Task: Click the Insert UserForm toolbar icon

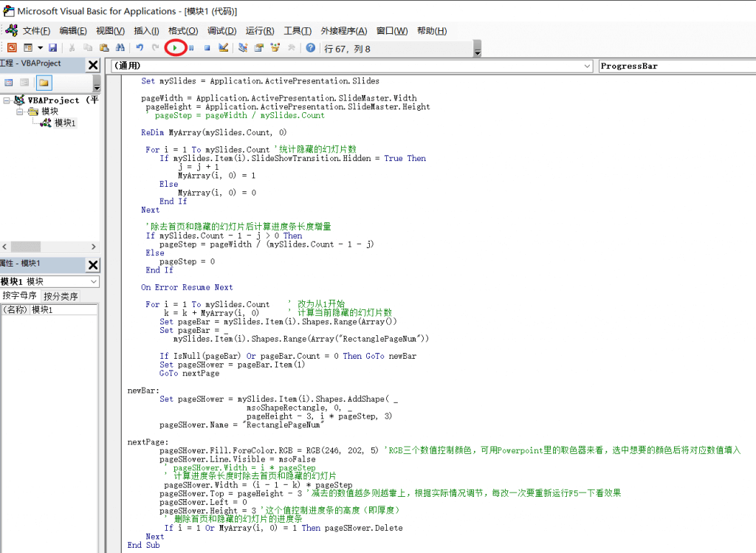Action: coord(28,48)
